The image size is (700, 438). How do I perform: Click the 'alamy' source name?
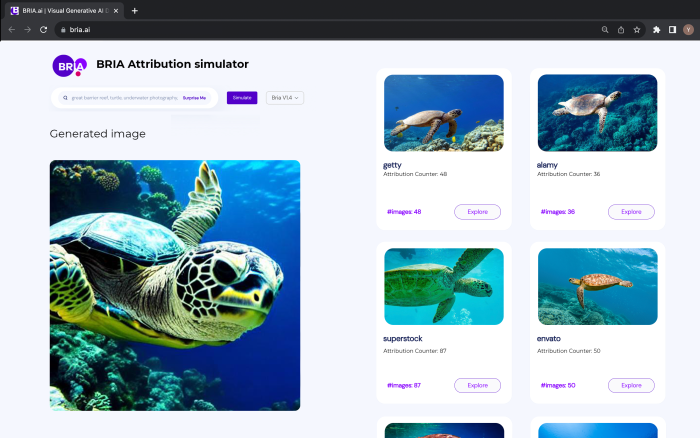tap(547, 165)
